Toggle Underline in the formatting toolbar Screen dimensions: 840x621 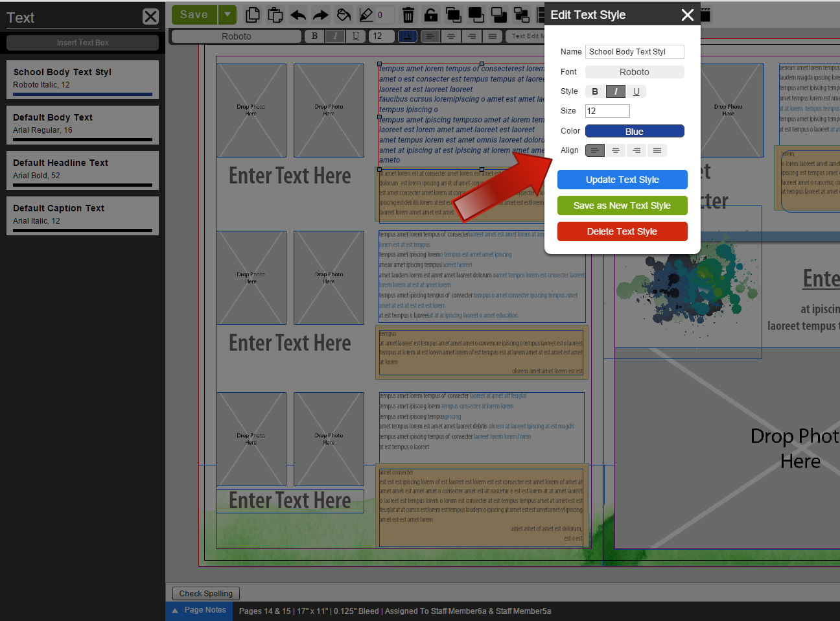[355, 36]
